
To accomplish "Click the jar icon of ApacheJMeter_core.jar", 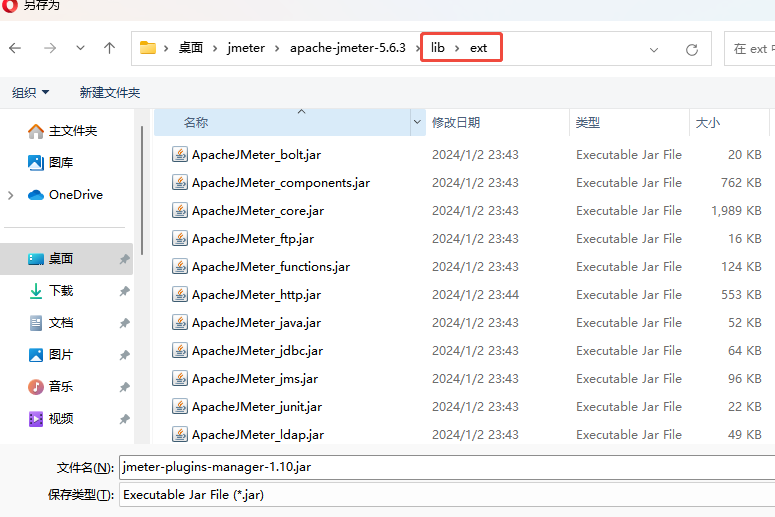I will [x=179, y=211].
